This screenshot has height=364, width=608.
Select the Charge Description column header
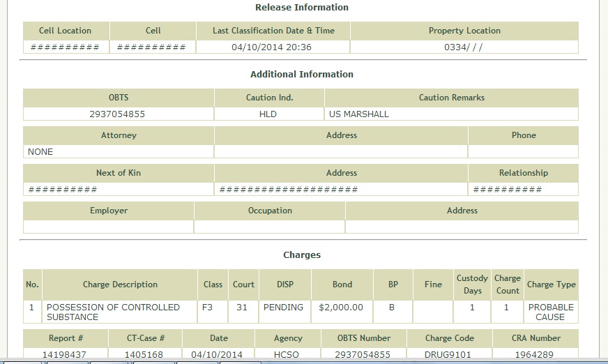(120, 285)
